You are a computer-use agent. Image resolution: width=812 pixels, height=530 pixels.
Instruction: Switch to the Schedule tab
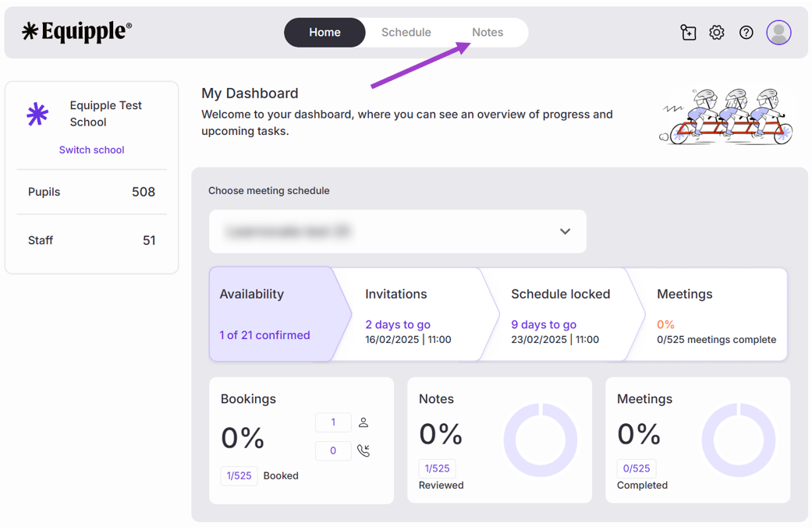pyautogui.click(x=406, y=33)
